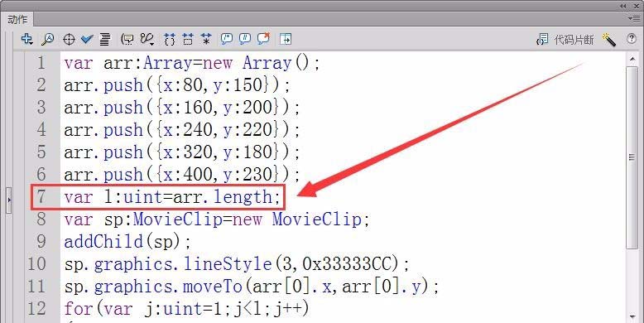Click Collapse selection icon
This screenshot has width=644, height=323.
[188, 39]
